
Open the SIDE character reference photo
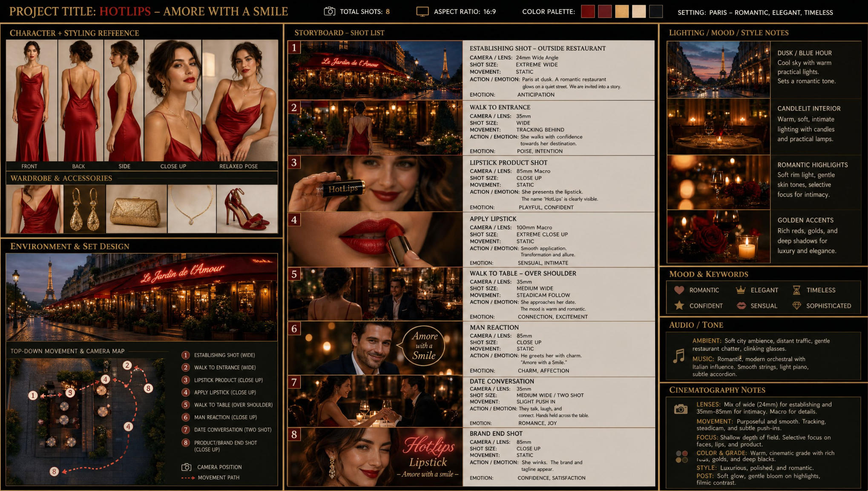[124, 101]
